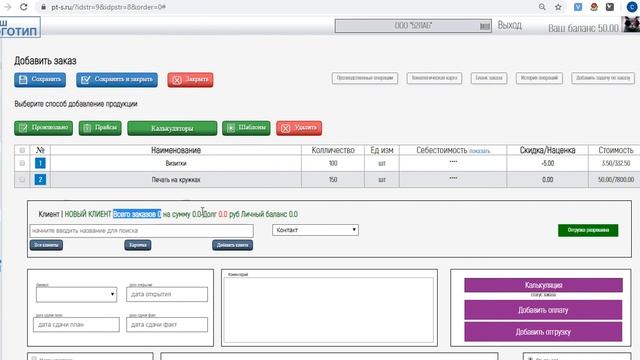Click the green Прайсы button
640x360 pixels.
click(100, 128)
